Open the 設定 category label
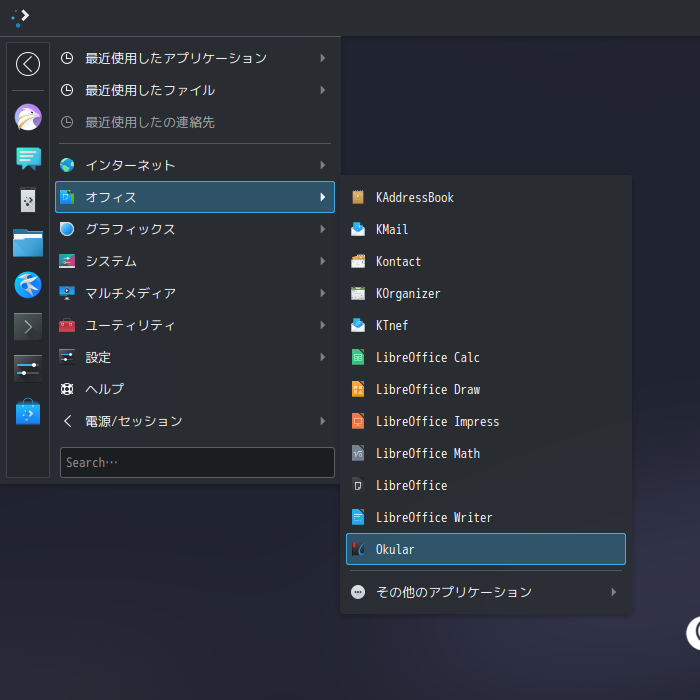This screenshot has width=700, height=700. coord(98,357)
